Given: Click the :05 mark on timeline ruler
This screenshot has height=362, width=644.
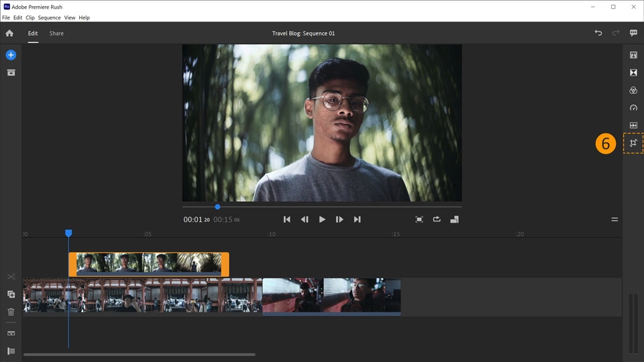Looking at the screenshot, I should (148, 234).
